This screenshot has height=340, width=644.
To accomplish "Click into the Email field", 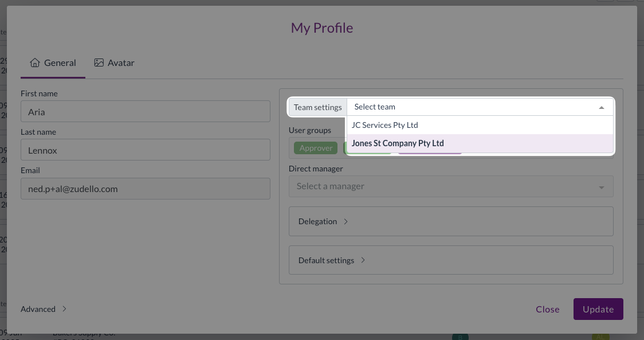I will coord(145,189).
